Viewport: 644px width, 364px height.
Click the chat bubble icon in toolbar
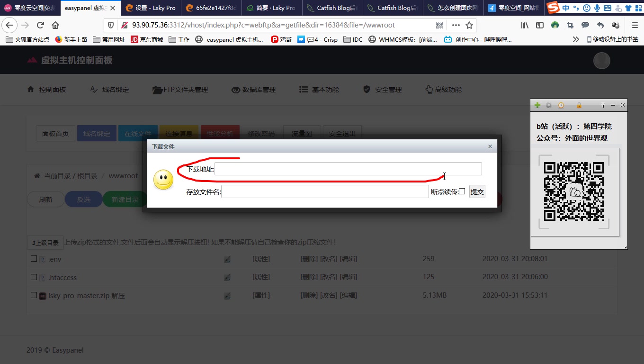(x=585, y=25)
